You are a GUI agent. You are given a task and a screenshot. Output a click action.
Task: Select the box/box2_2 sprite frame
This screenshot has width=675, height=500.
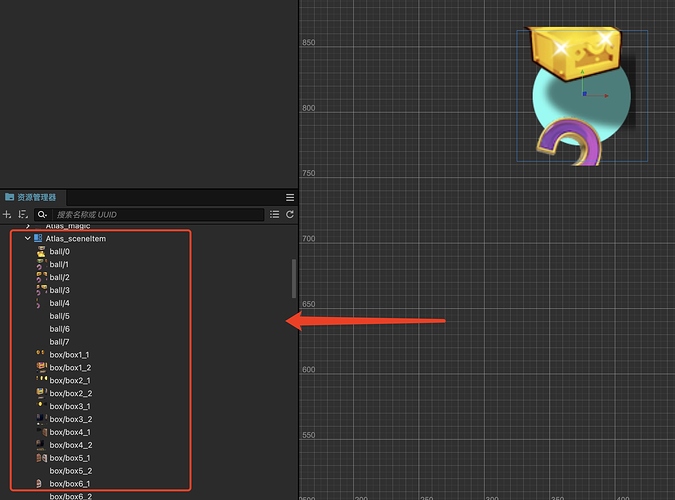(x=71, y=394)
